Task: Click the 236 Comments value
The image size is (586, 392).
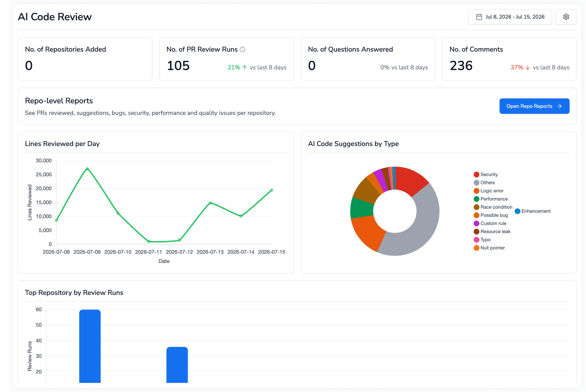Action: (x=461, y=66)
